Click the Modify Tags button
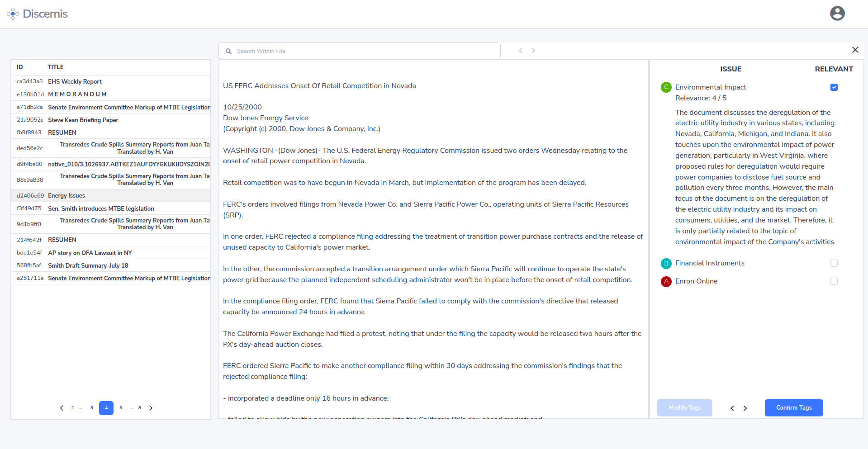The height and width of the screenshot is (449, 868). [x=684, y=408]
